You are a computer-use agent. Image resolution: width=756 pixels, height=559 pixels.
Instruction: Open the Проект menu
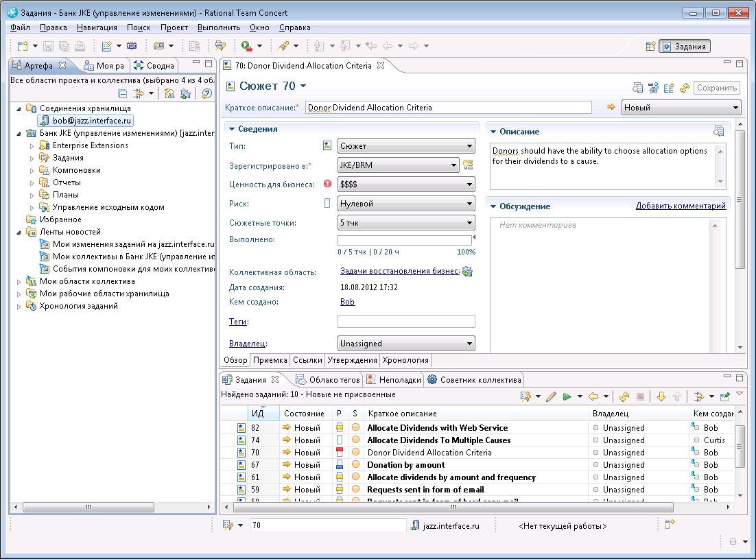pyautogui.click(x=174, y=27)
